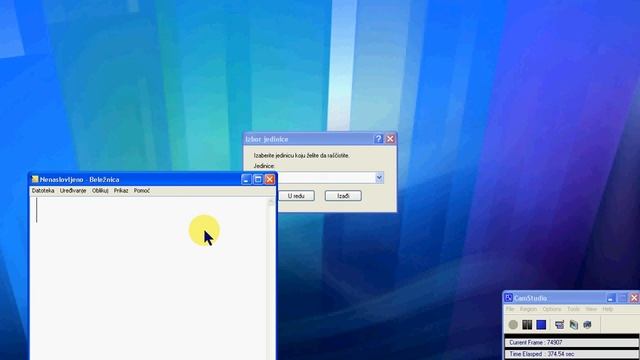Click the Current Frame status text

click(536, 343)
